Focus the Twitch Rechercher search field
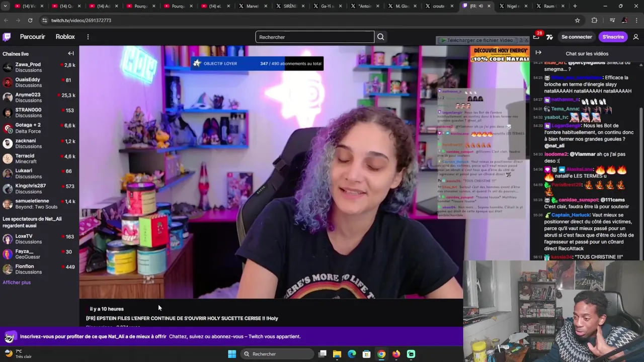The height and width of the screenshot is (362, 644). coord(315,37)
